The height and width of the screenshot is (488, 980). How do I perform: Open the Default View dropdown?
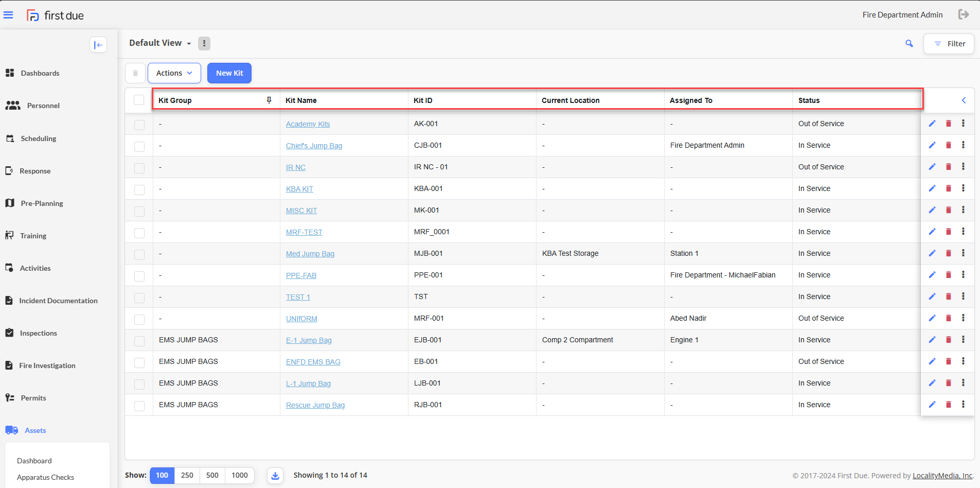pyautogui.click(x=160, y=43)
